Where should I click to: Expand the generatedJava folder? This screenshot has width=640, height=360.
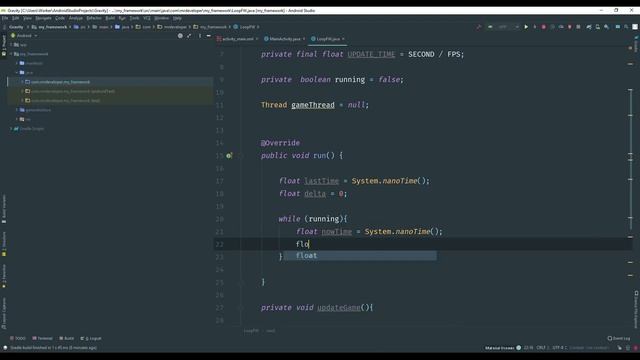point(17,110)
